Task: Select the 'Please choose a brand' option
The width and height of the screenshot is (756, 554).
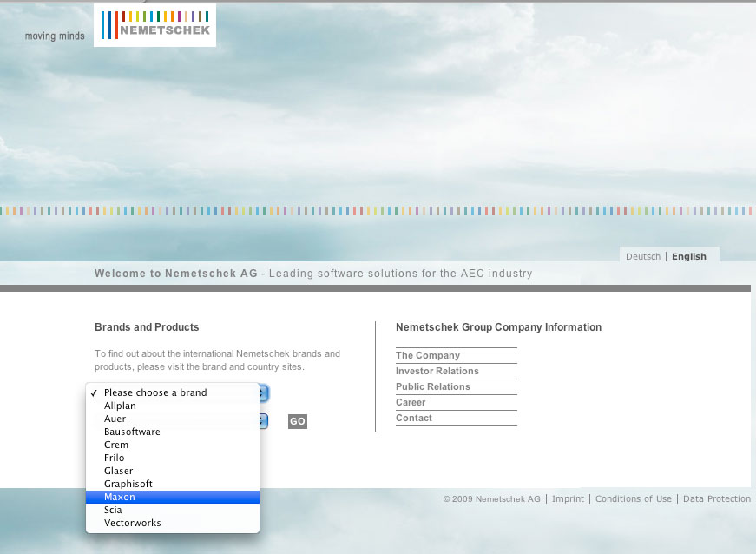Action: point(173,392)
